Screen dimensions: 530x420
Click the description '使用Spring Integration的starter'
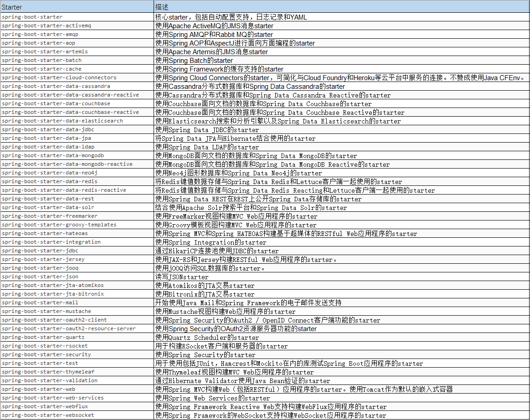(x=211, y=242)
